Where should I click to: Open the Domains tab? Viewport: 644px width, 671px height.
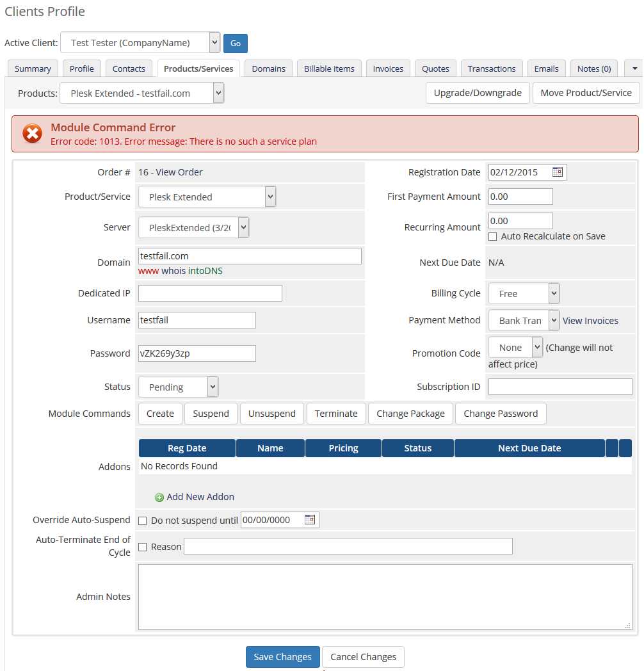tap(269, 69)
